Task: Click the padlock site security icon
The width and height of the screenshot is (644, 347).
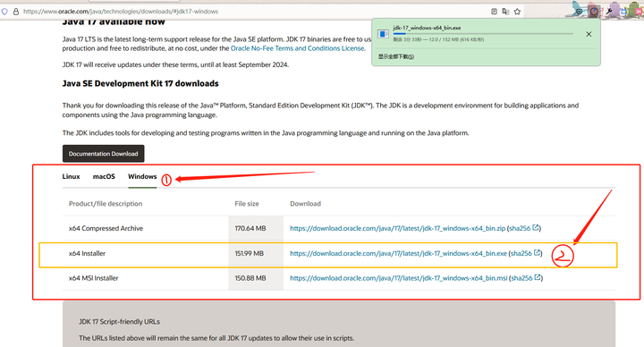Action: point(16,12)
